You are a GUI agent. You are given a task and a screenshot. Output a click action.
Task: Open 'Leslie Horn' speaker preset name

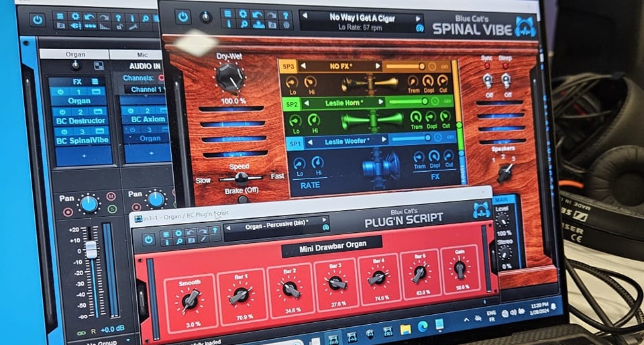[343, 103]
